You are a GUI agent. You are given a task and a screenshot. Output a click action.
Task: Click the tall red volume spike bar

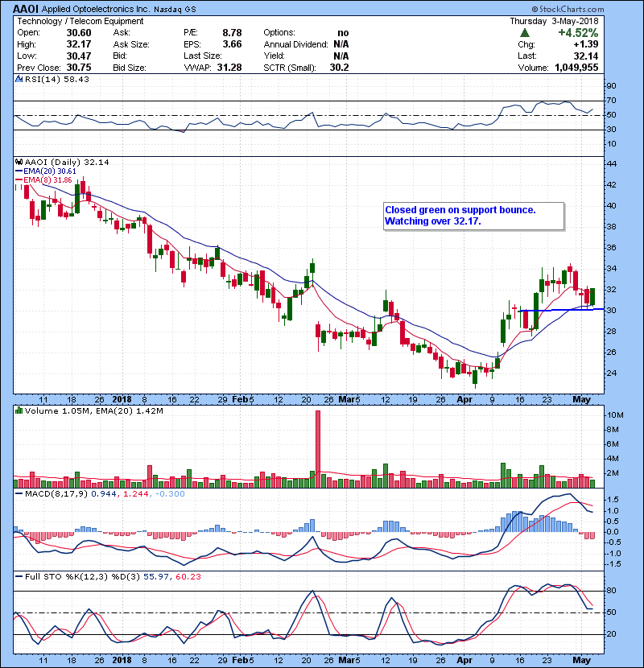click(x=317, y=449)
